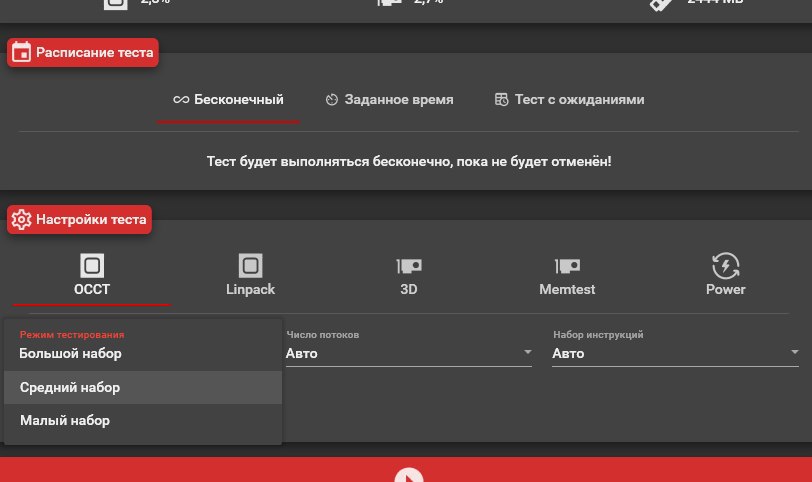The height and width of the screenshot is (482, 812).
Task: Click the text Тест будет выполняться бесконечно
Action: [329, 162]
